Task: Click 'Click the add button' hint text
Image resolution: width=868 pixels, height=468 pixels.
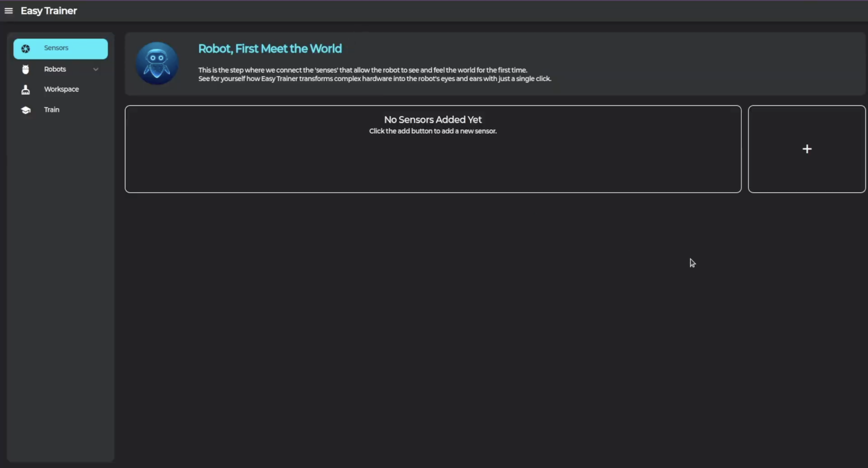Action: click(x=433, y=131)
